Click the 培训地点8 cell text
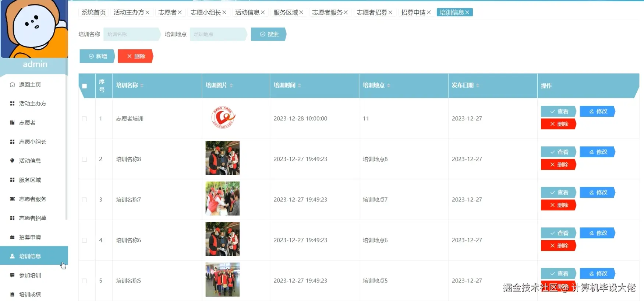 click(x=375, y=159)
